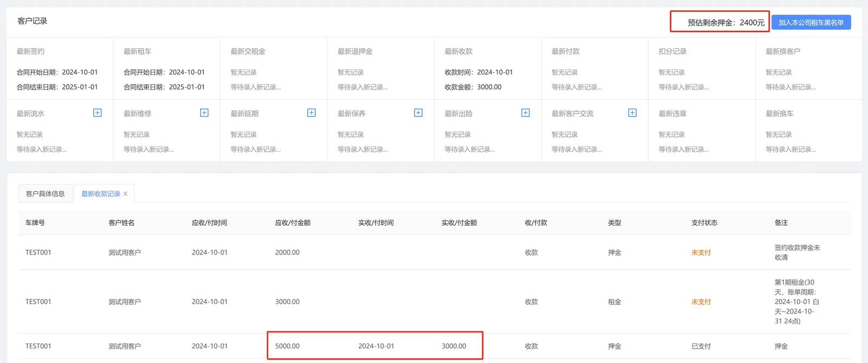Viewport: 868px width, 363px height.
Task: Click 最新延期 card title
Action: [245, 113]
